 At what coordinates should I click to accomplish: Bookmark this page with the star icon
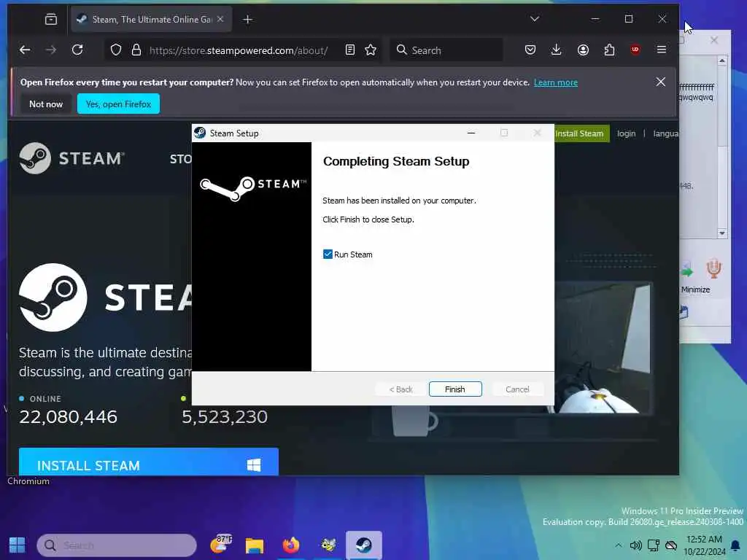pos(371,50)
